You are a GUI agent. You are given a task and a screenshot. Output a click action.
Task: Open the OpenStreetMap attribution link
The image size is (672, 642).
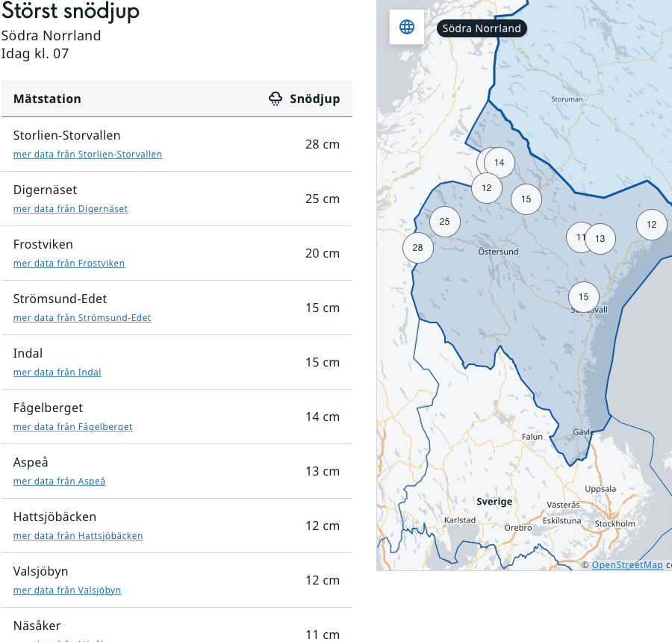point(627,565)
